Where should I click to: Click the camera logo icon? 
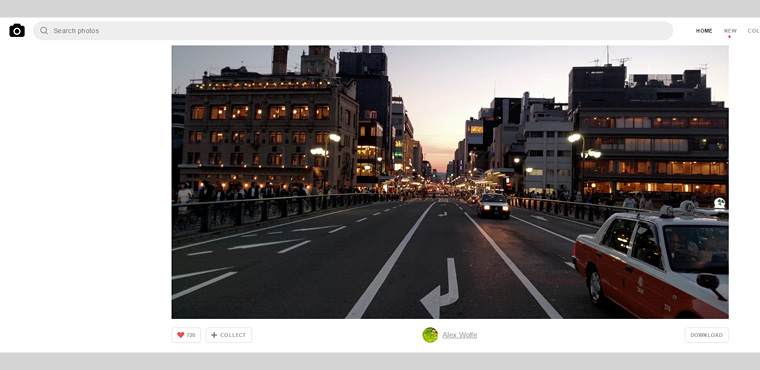pos(17,31)
